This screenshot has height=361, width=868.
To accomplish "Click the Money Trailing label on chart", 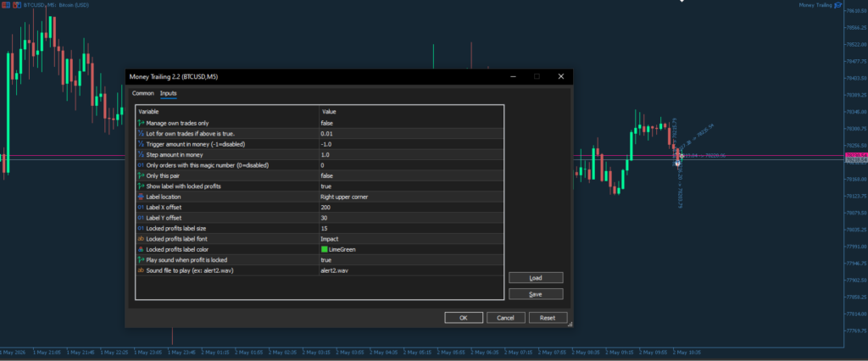I will coord(815,5).
